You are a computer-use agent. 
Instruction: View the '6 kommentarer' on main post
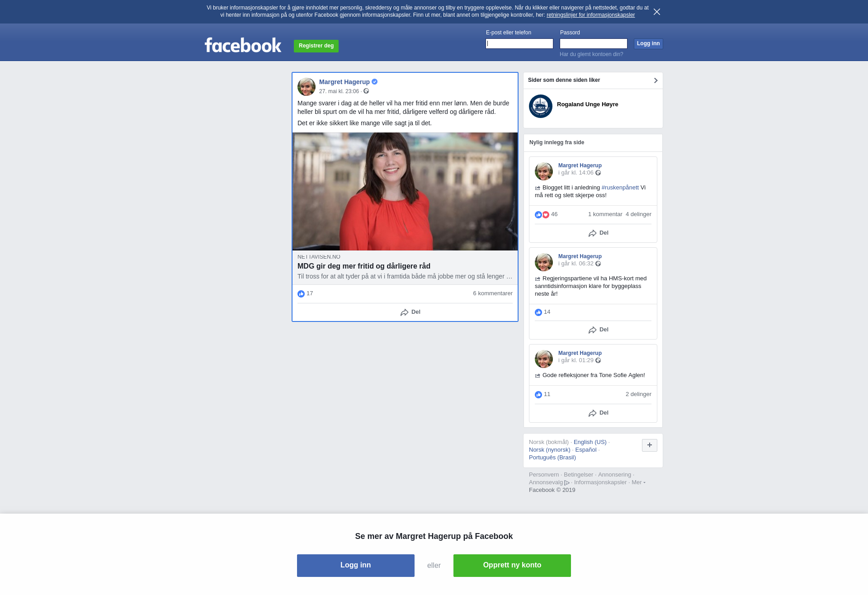(493, 293)
